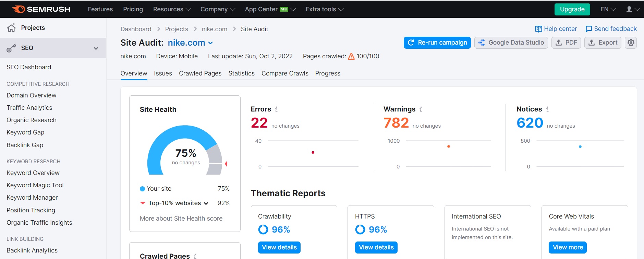
Task: Click the Semrush logo
Action: tap(41, 9)
